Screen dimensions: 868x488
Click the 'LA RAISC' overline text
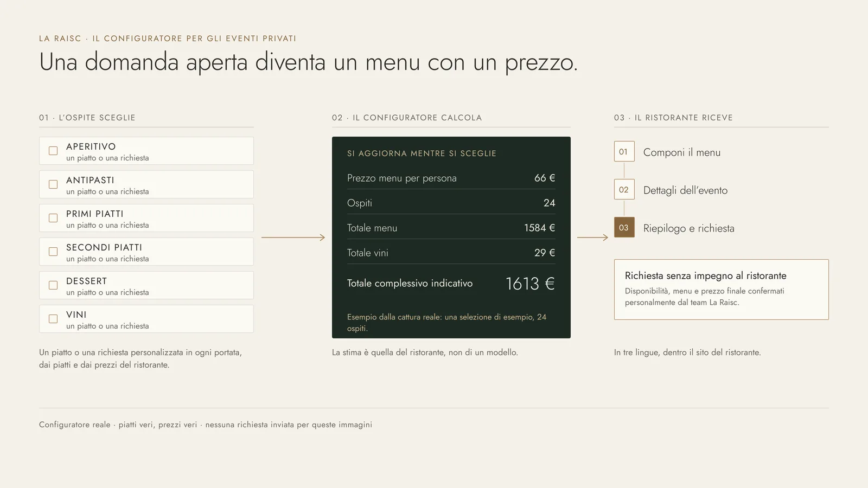tap(60, 38)
